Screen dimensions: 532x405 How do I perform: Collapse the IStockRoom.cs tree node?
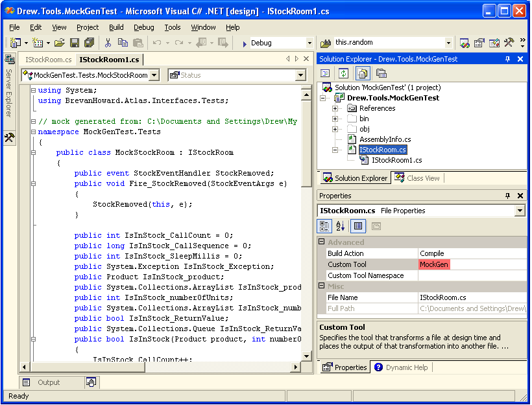click(335, 150)
